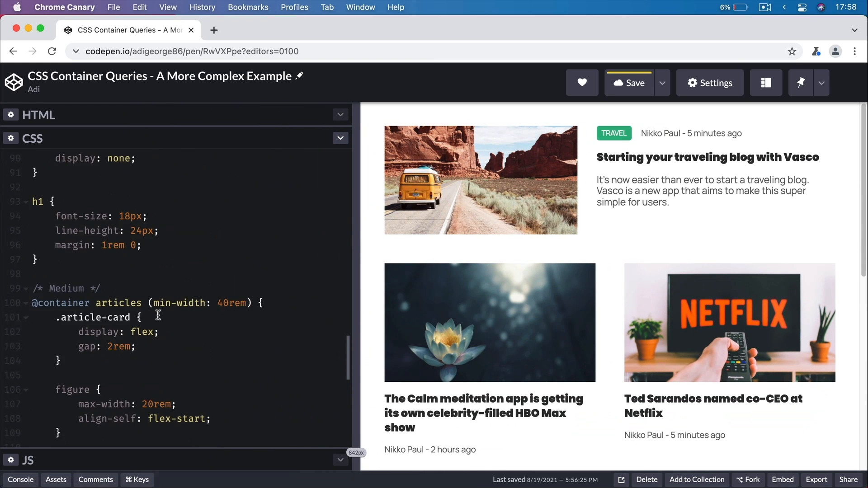This screenshot has width=868, height=488.
Task: Open macOS Control Center icon
Action: coord(802,7)
